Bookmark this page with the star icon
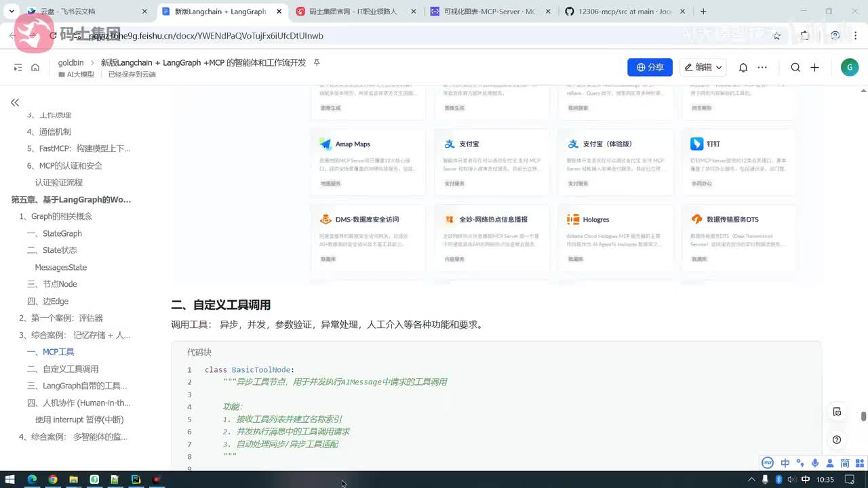The height and width of the screenshot is (488, 868). 777,36
